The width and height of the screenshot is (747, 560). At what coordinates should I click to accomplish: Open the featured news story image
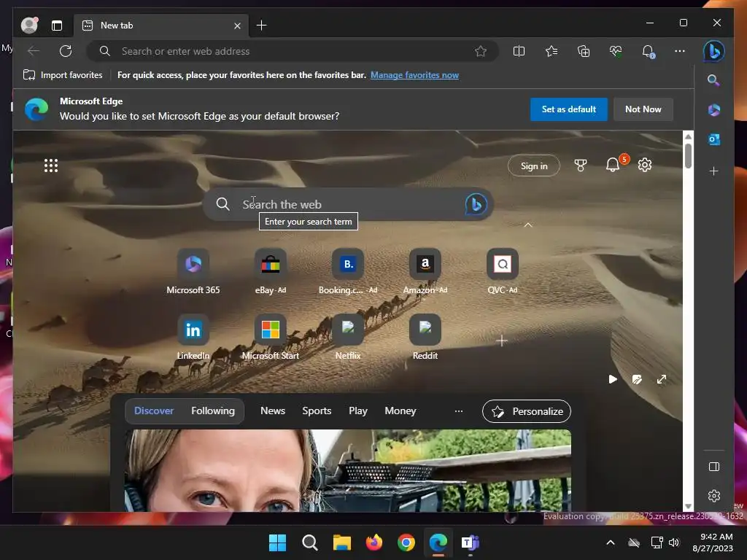(x=348, y=470)
